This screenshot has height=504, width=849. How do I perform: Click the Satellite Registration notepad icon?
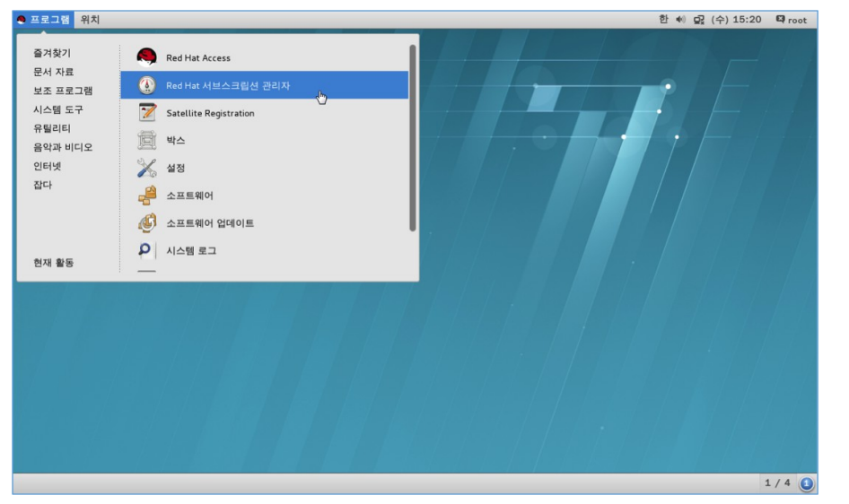point(146,112)
